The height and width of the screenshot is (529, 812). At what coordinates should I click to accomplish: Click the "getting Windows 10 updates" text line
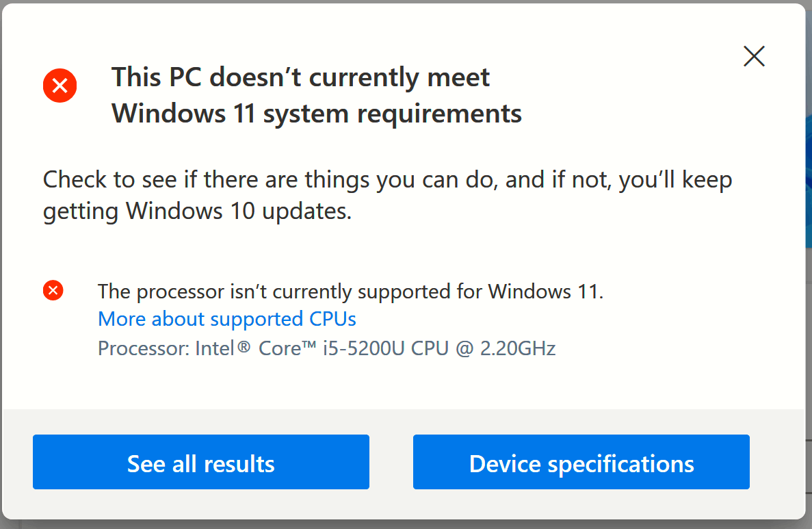197,211
